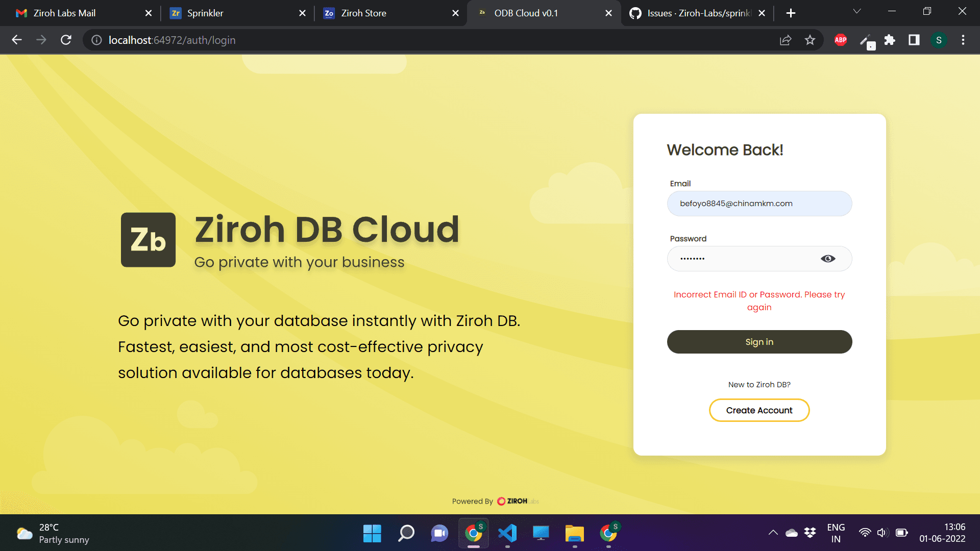Open second Chrome icon in taskbar
This screenshot has height=551, width=980.
pyautogui.click(x=608, y=534)
